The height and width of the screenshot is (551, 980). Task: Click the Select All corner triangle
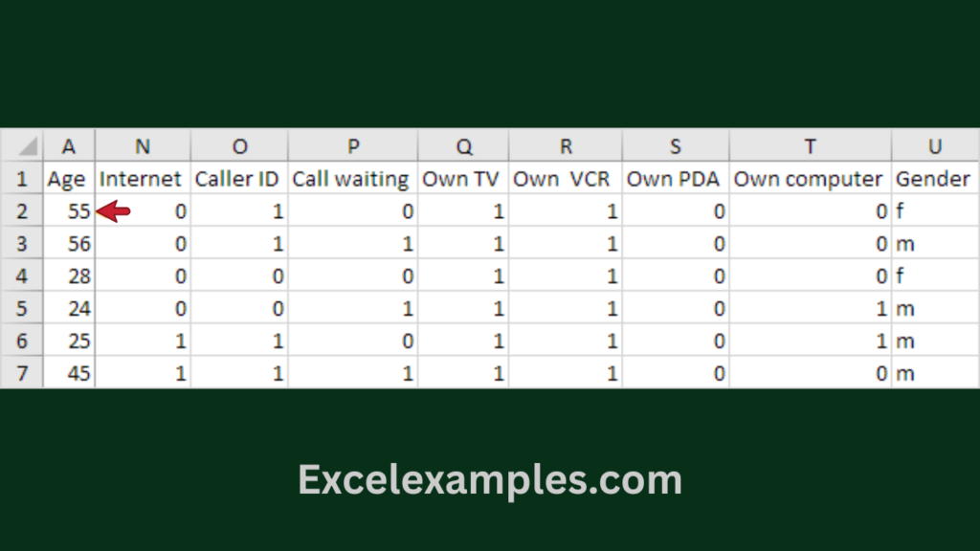click(x=27, y=146)
